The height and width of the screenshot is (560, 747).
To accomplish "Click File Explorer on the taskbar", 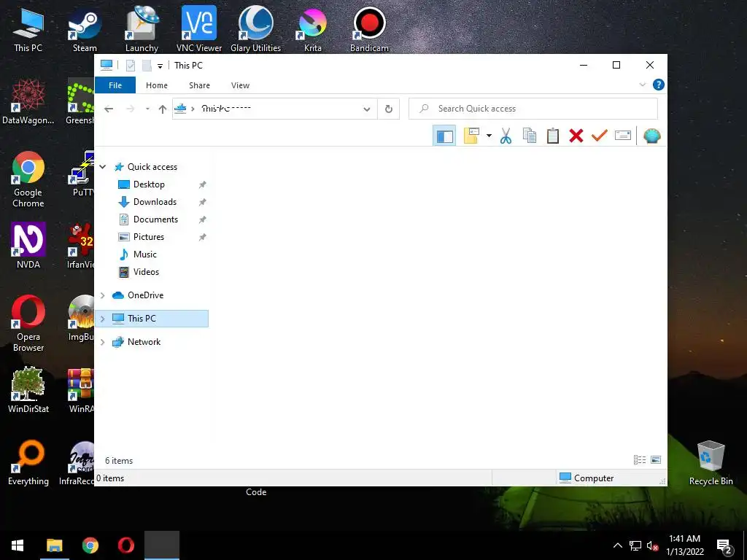I will coord(54,545).
